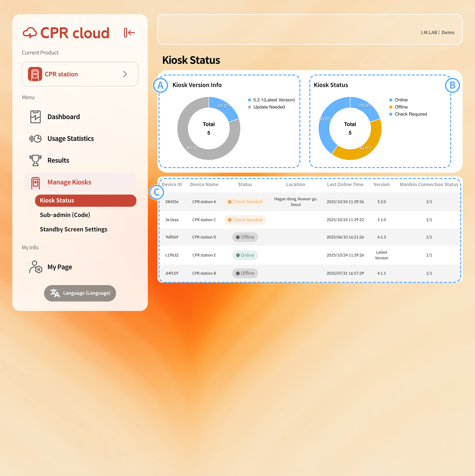
Task: Click the Results trophy icon
Action: 36,160
